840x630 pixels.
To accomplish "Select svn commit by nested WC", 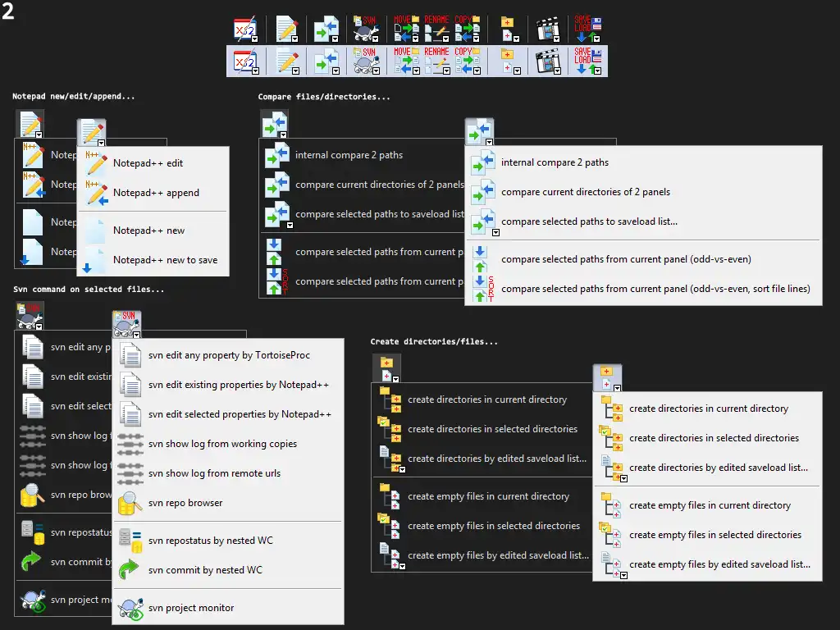I will click(x=228, y=570).
